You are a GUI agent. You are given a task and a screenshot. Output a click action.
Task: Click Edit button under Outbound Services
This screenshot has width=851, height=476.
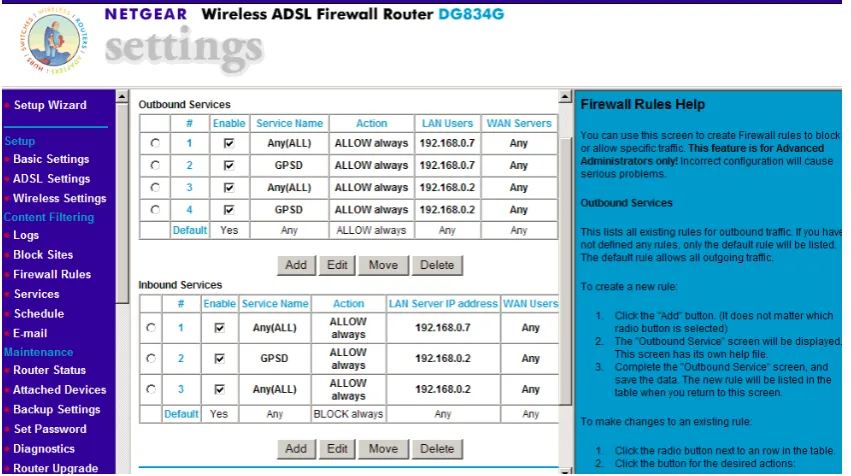pos(336,265)
